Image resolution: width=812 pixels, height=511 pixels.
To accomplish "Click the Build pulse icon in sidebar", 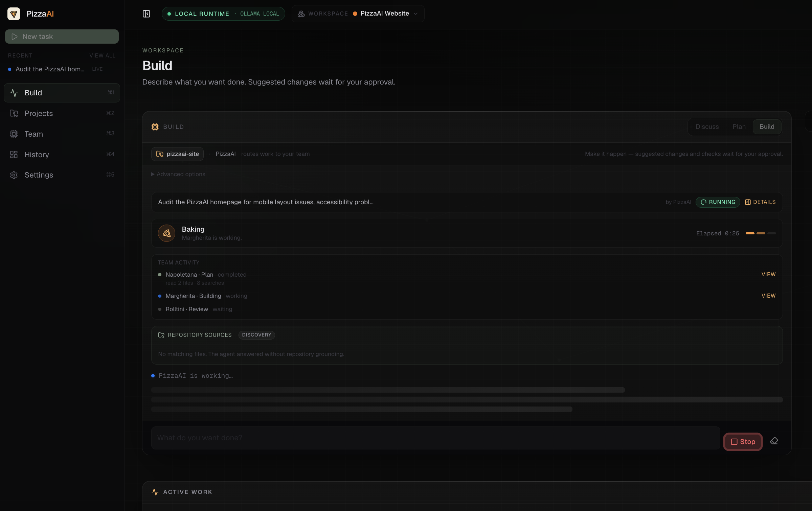I will (14, 93).
